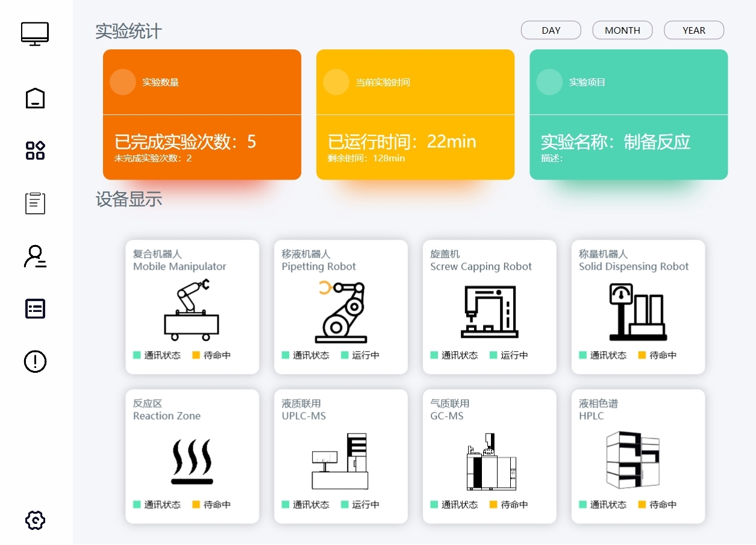Viewport: 756px width, 545px height.
Task: Open the user account icon in sidebar
Action: point(35,256)
